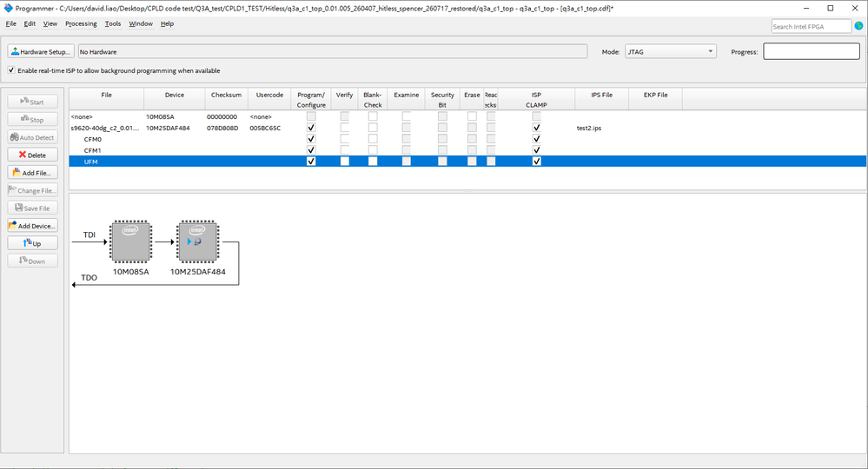Open the Help menu
The width and height of the screenshot is (868, 469).
point(167,23)
